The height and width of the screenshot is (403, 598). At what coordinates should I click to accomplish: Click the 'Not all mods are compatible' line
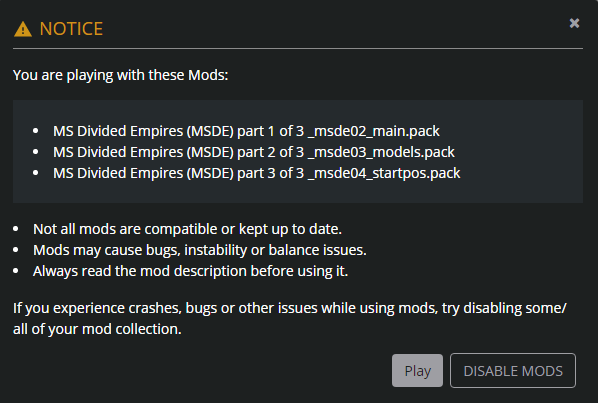[x=187, y=229]
